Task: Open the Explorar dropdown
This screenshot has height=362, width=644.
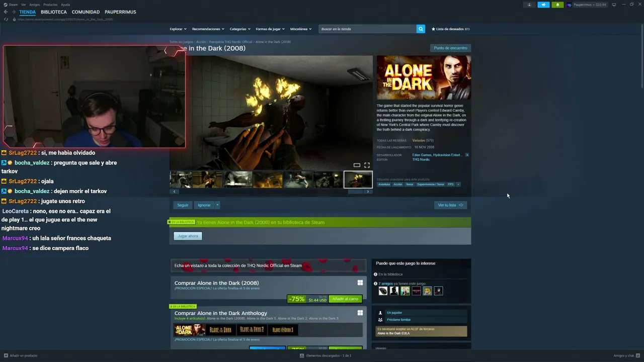Action: click(x=178, y=29)
